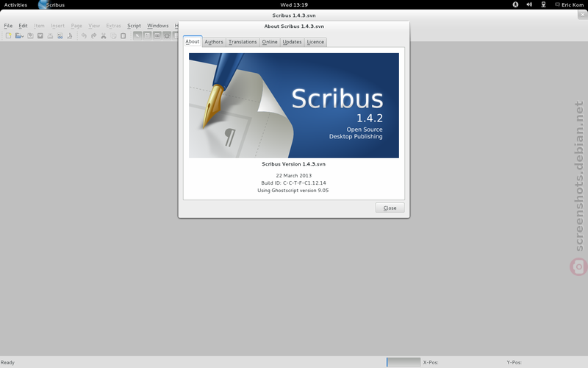
Task: Click the Paste clipboard icon
Action: (123, 35)
